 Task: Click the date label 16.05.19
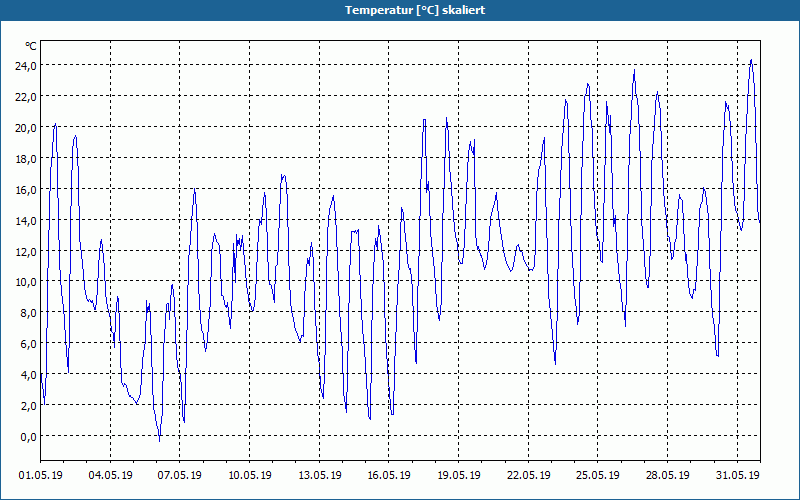click(x=389, y=475)
